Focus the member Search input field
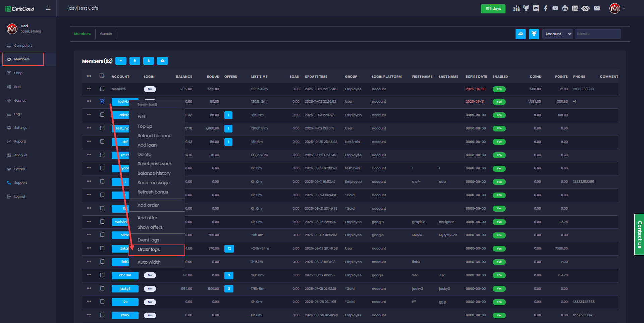The height and width of the screenshot is (323, 644). [x=597, y=34]
